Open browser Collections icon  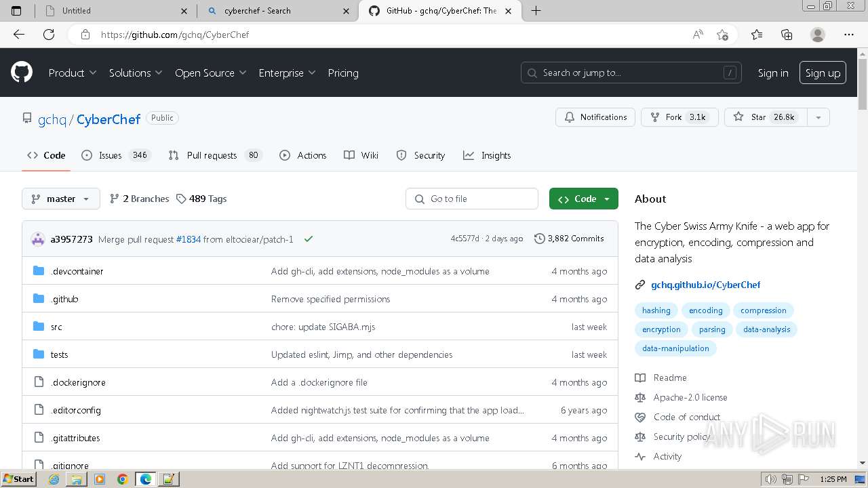[787, 35]
